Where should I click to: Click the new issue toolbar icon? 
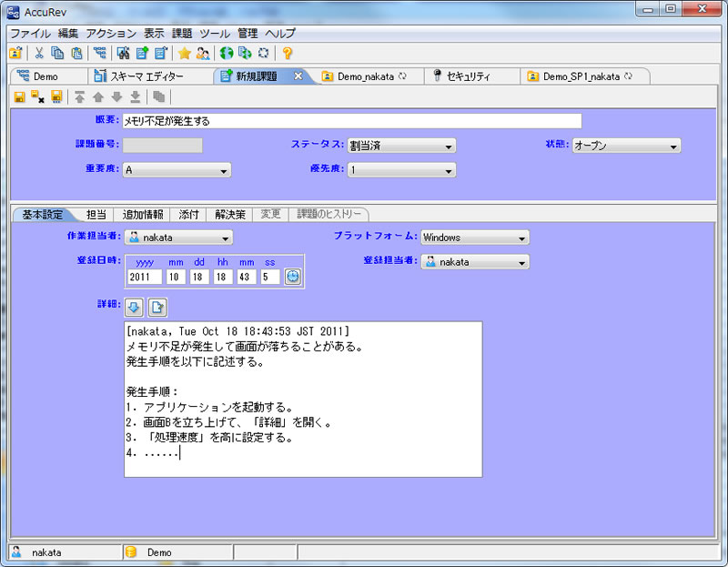142,53
